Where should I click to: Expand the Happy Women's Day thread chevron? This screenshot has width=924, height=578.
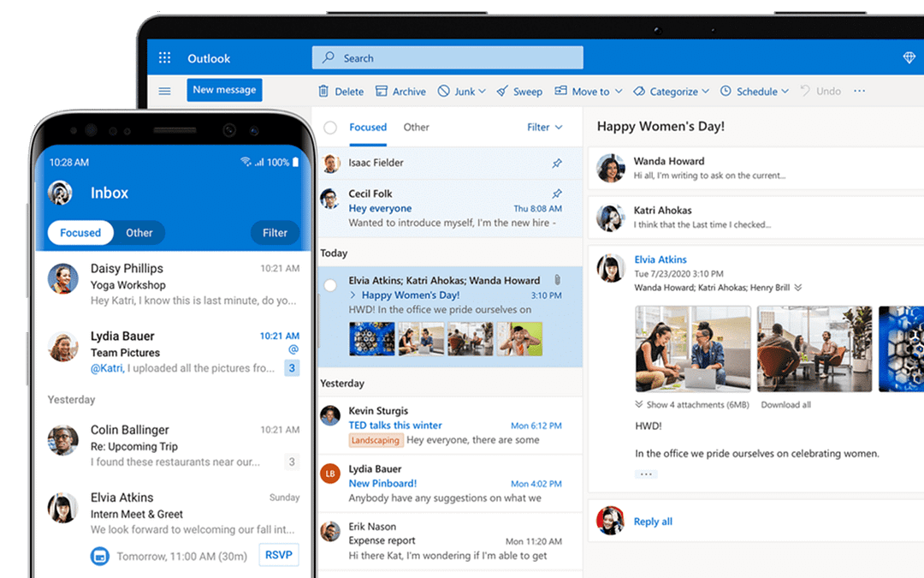point(352,295)
